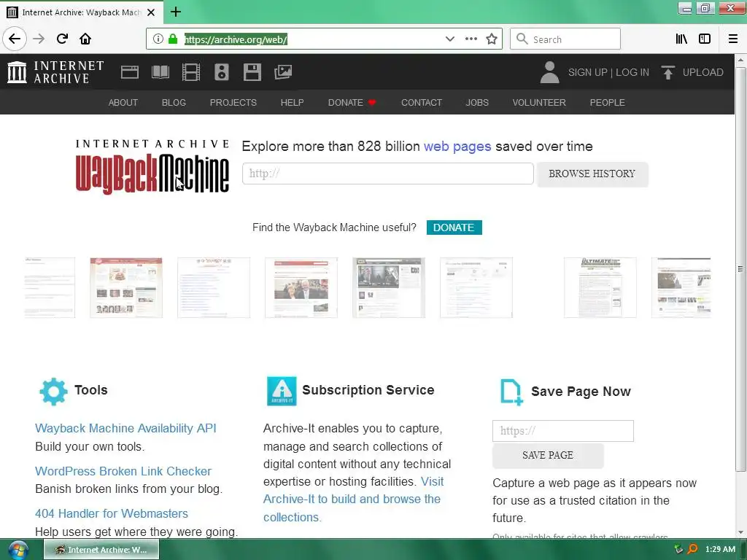Click the Internet Archive logo

click(x=55, y=72)
